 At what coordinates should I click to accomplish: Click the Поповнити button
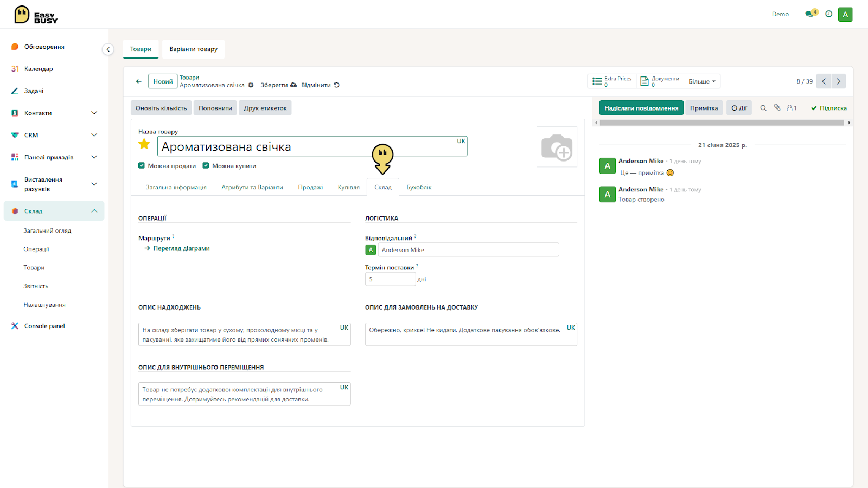(215, 108)
